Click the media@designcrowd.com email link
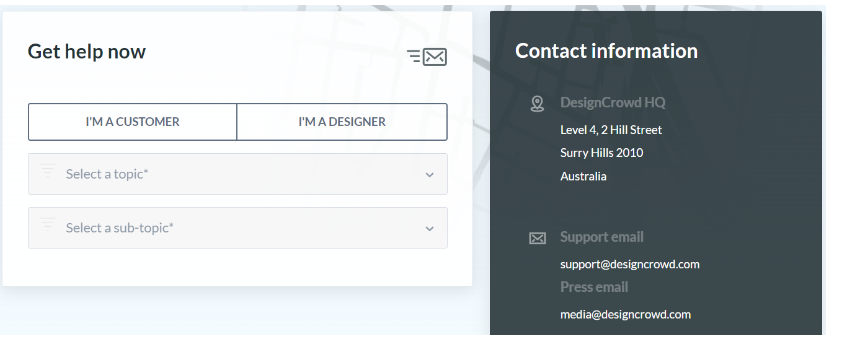The height and width of the screenshot is (363, 842). pyautogui.click(x=626, y=314)
